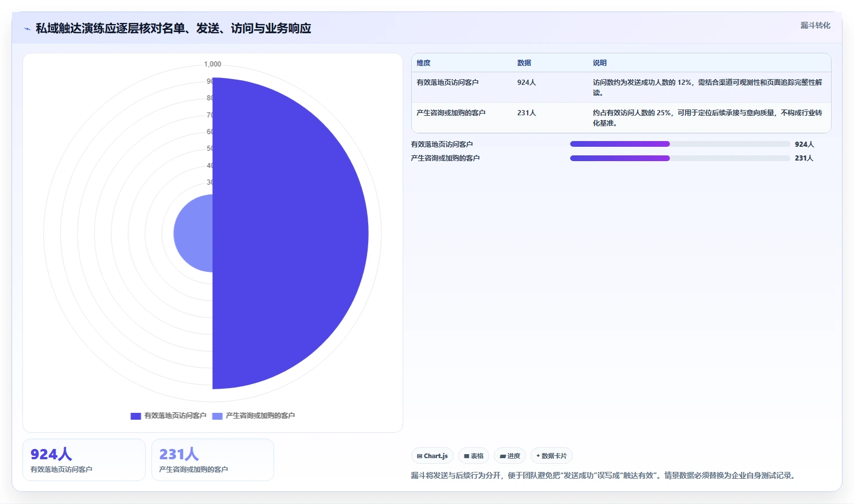854x504 pixels.
Task: Click the description starting 约占有效访问人数的 25%
Action: coord(707,118)
